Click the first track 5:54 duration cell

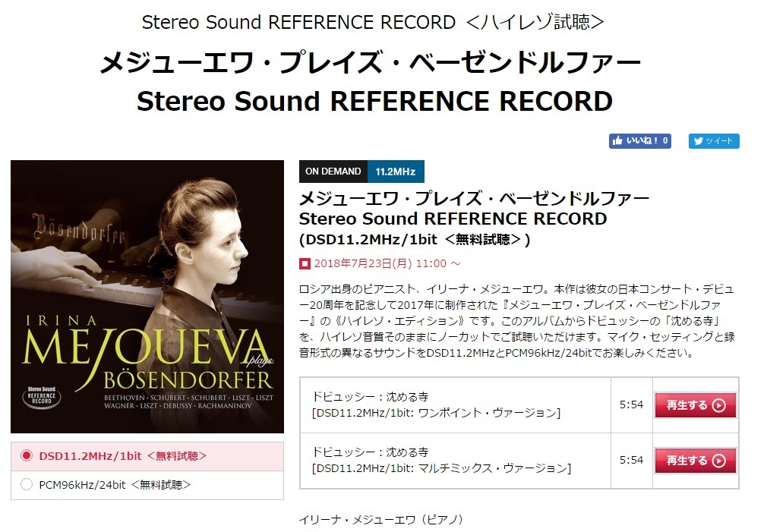[632, 405]
